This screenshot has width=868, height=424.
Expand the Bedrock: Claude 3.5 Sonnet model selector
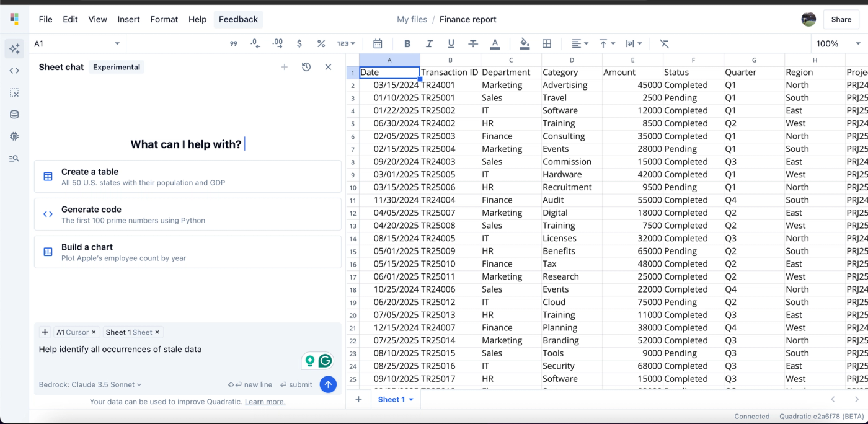tap(89, 384)
